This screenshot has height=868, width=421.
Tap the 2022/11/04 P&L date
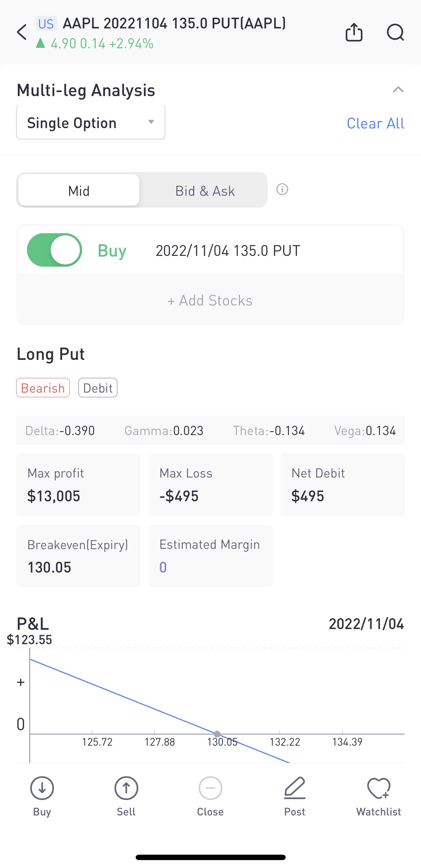[x=366, y=624]
